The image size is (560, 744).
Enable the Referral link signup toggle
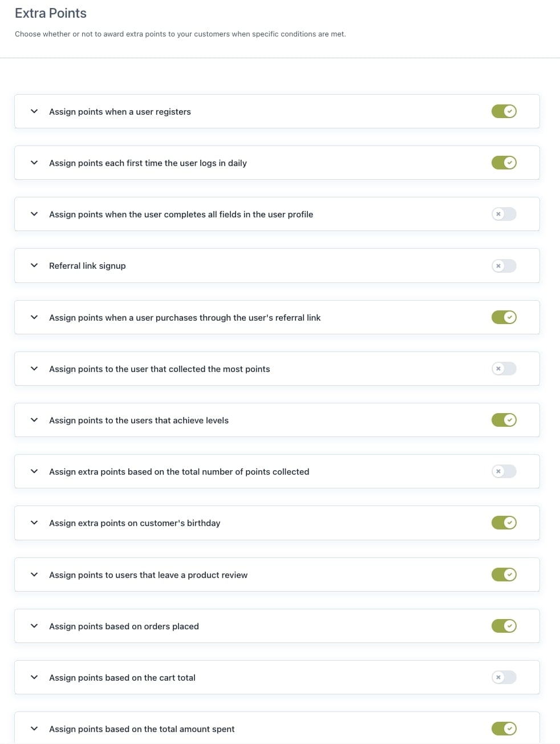pyautogui.click(x=504, y=266)
